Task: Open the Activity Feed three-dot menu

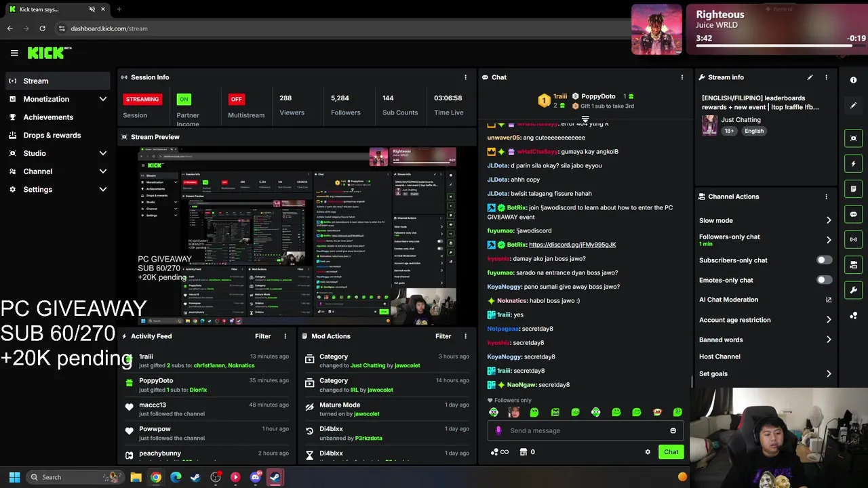Action: tap(285, 336)
